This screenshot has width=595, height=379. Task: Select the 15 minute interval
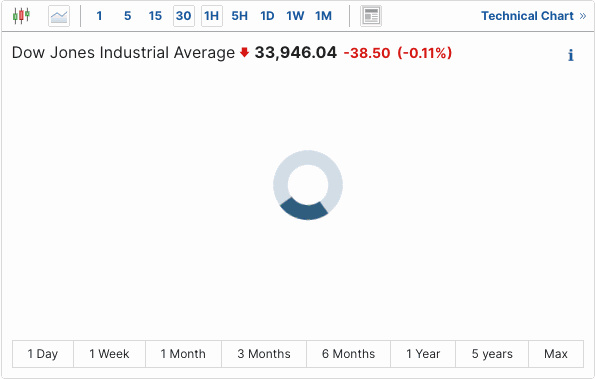point(155,16)
